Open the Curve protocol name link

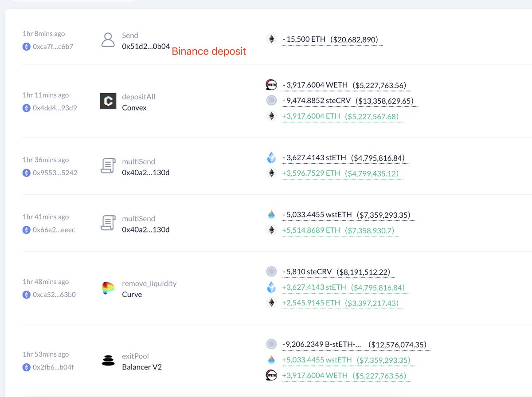click(132, 295)
